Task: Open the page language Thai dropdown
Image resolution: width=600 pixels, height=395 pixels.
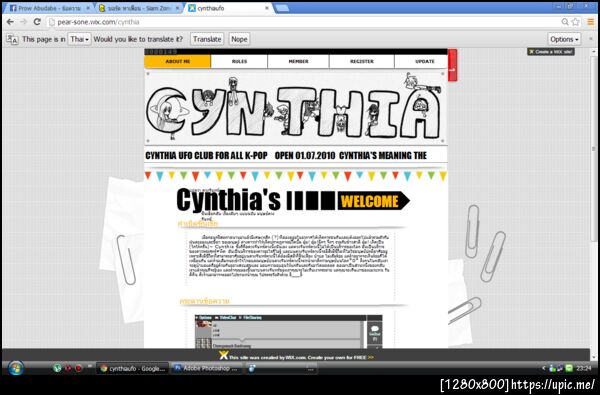Action: pyautogui.click(x=79, y=39)
